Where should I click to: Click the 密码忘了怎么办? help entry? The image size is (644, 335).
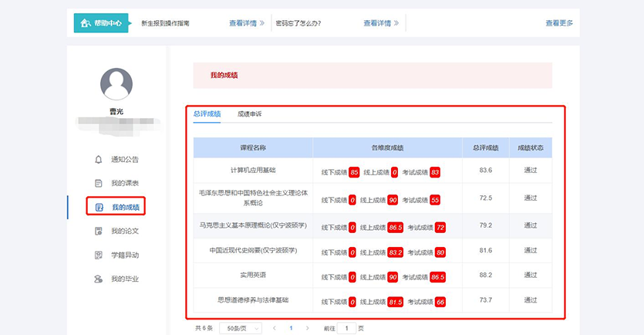(x=298, y=23)
